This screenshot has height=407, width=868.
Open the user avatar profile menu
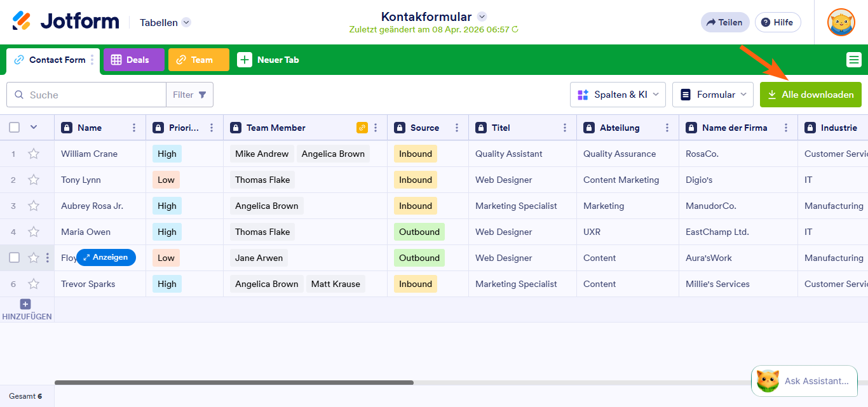(x=841, y=22)
